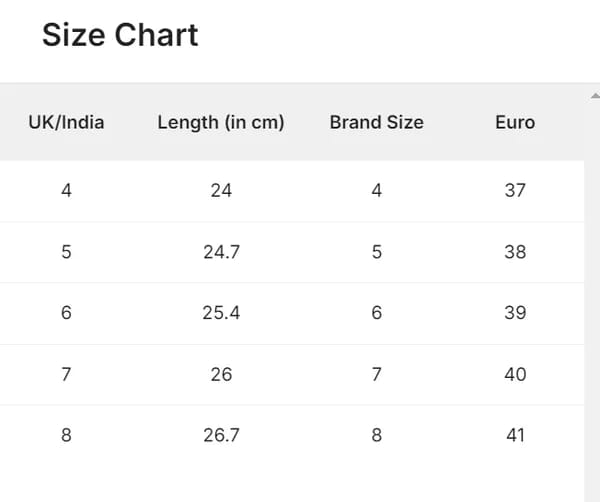Select Brand Size 8 cell
600x502 pixels.
coord(376,435)
